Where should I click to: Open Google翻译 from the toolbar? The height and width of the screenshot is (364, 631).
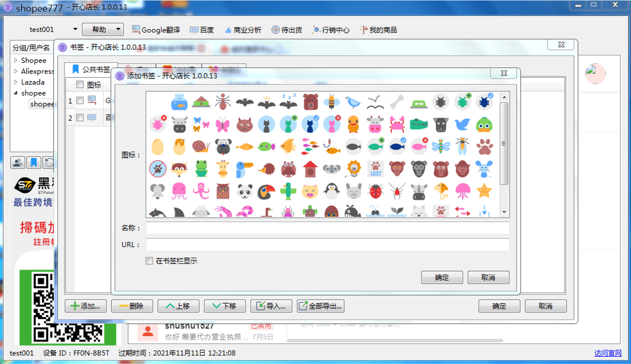click(156, 30)
